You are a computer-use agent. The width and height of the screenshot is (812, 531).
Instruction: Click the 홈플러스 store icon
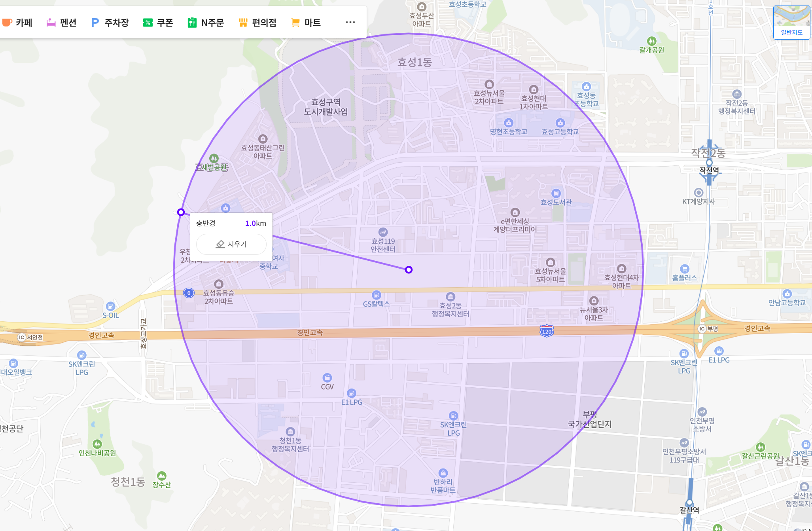pyautogui.click(x=685, y=269)
